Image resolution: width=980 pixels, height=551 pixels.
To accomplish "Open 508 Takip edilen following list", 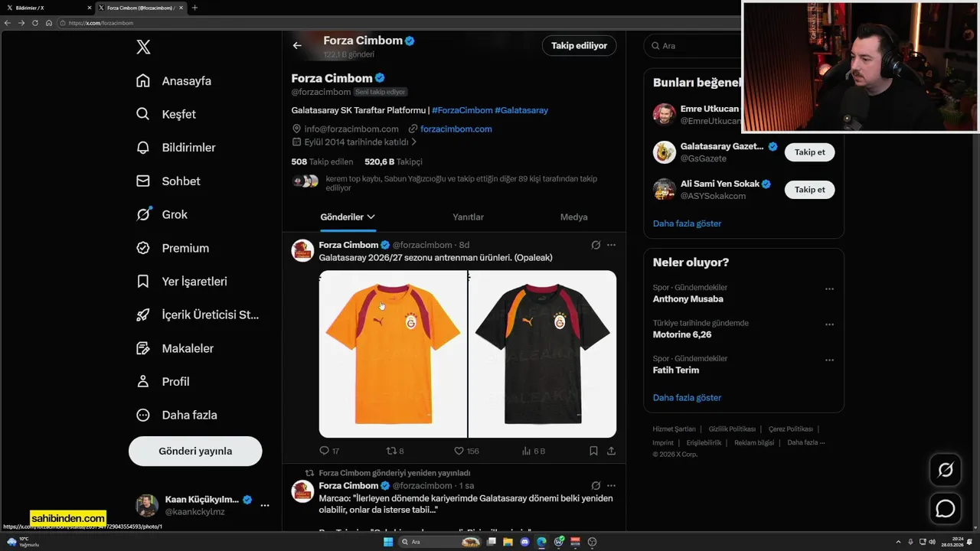I will click(x=322, y=161).
